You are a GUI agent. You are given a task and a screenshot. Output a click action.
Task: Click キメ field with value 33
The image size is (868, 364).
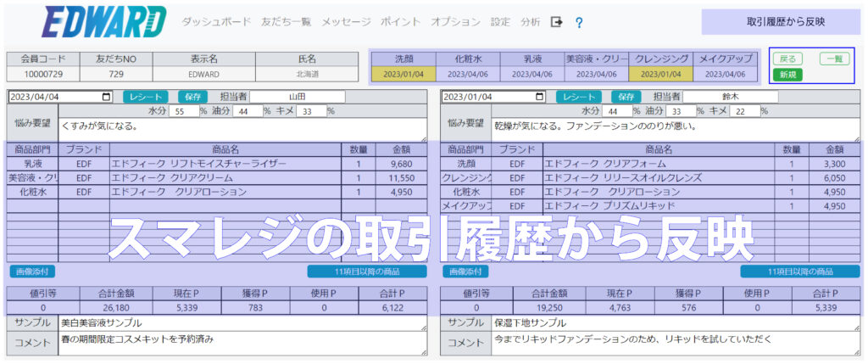311,111
